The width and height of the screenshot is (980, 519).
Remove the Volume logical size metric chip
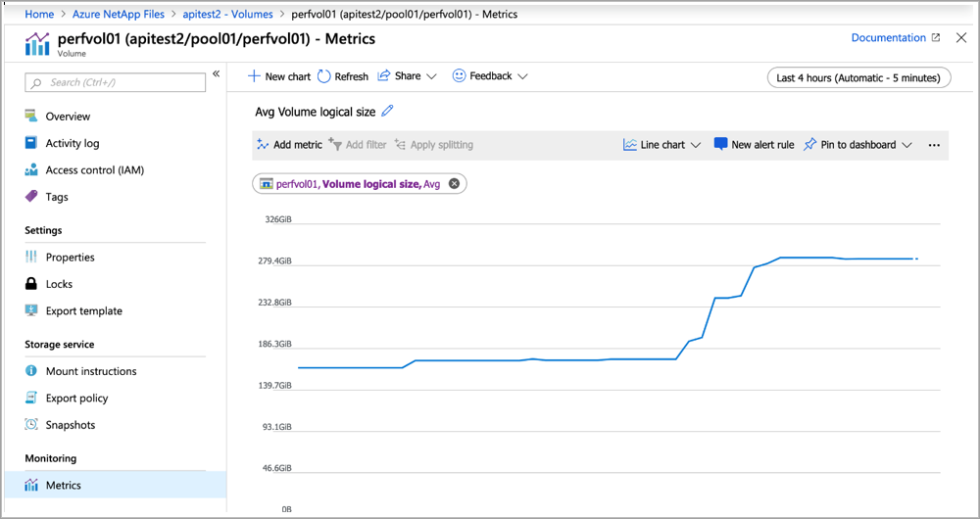(454, 183)
